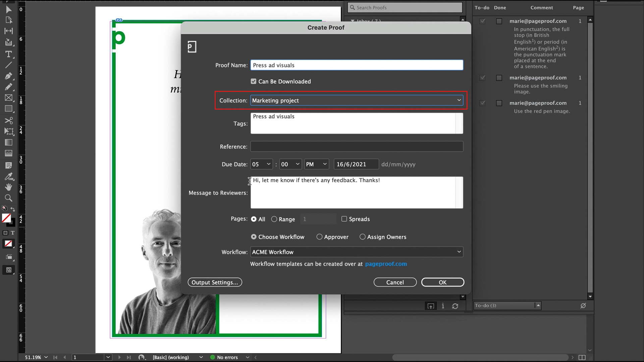The height and width of the screenshot is (362, 644).
Task: Open the Collection dropdown showing Marketing project
Action: [x=458, y=100]
